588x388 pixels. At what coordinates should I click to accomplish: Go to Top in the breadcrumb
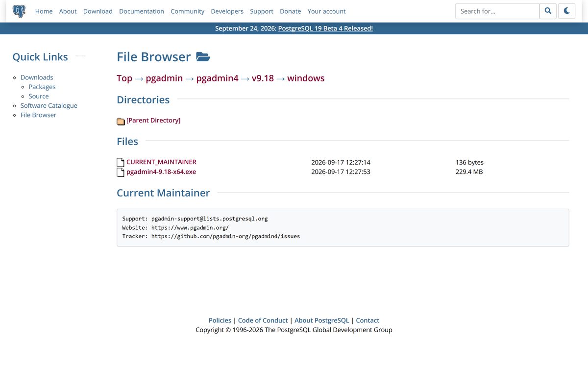click(x=124, y=78)
